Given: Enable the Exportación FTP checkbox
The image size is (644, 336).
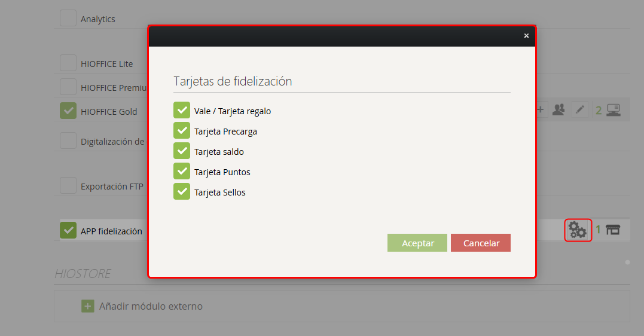Looking at the screenshot, I should click(x=68, y=185).
